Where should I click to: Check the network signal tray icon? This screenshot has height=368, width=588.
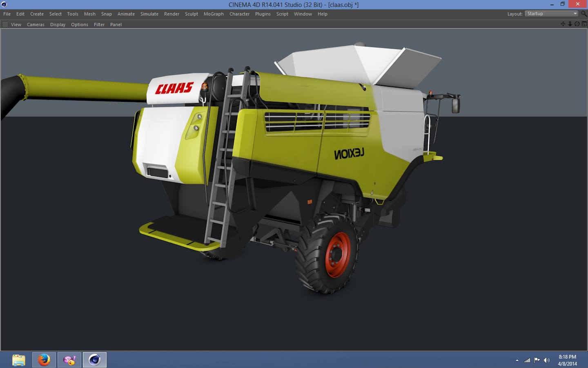pos(527,360)
